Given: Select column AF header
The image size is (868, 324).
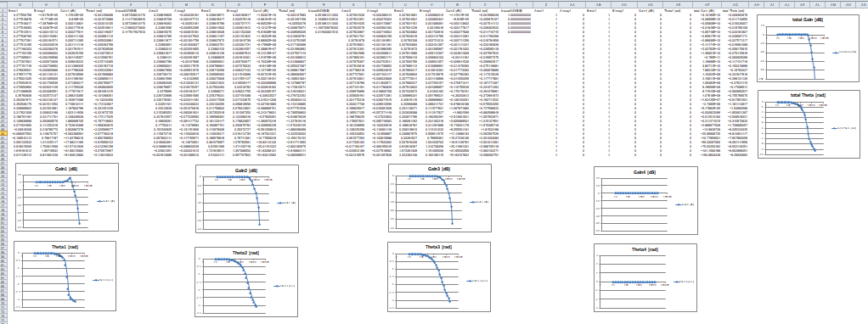Looking at the screenshot, I should click(x=708, y=4).
